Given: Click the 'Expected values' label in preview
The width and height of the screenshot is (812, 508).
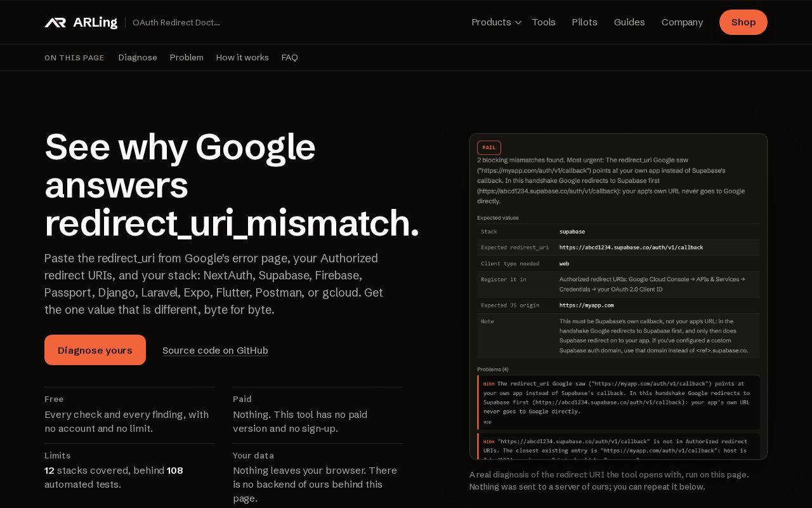Looking at the screenshot, I should (x=498, y=218).
